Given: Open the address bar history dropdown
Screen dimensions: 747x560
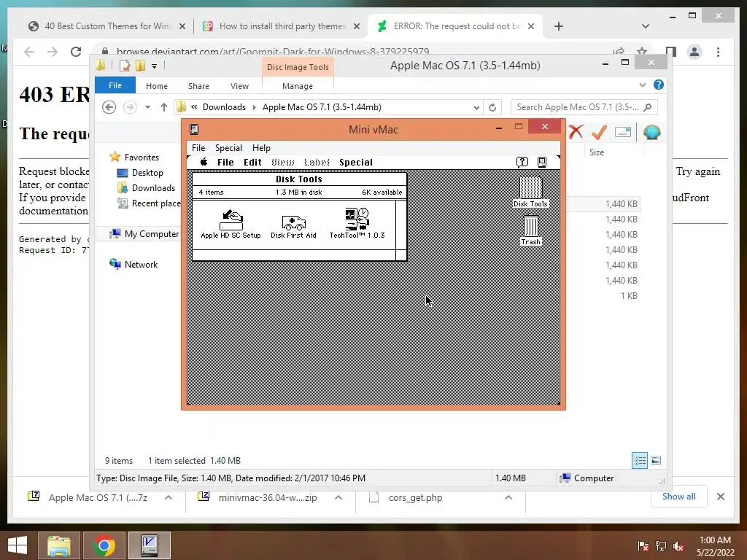Looking at the screenshot, I should pyautogui.click(x=476, y=108).
